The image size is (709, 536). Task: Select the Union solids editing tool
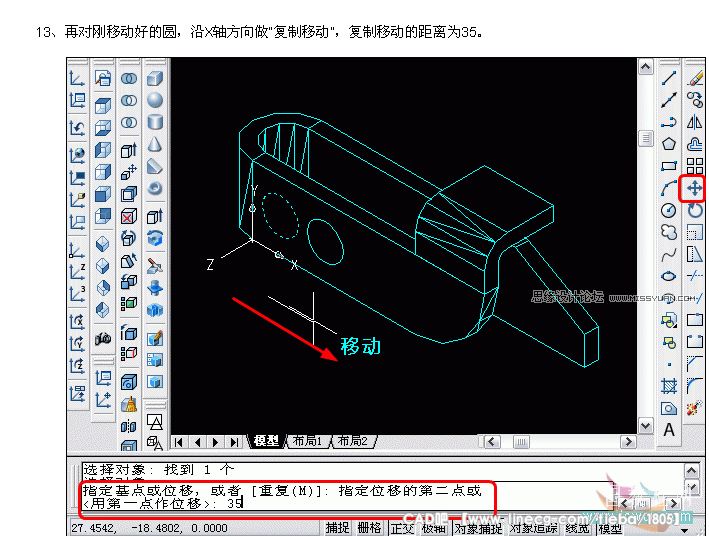pos(129,78)
